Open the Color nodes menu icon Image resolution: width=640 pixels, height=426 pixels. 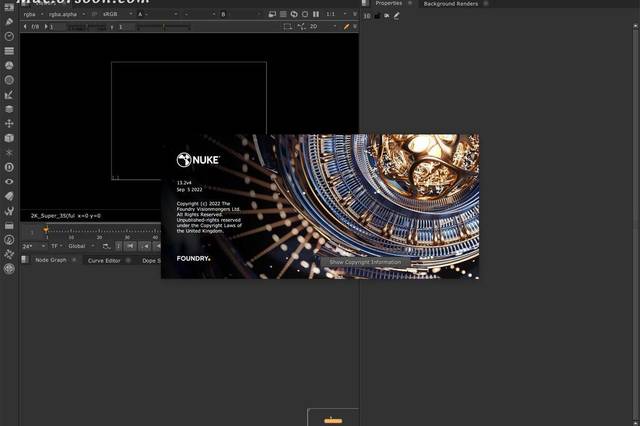[9, 65]
